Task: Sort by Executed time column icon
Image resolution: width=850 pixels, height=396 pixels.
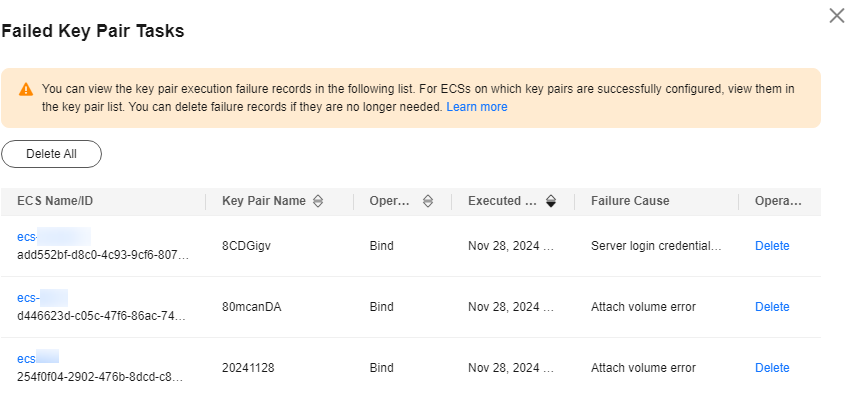Action: coord(551,202)
